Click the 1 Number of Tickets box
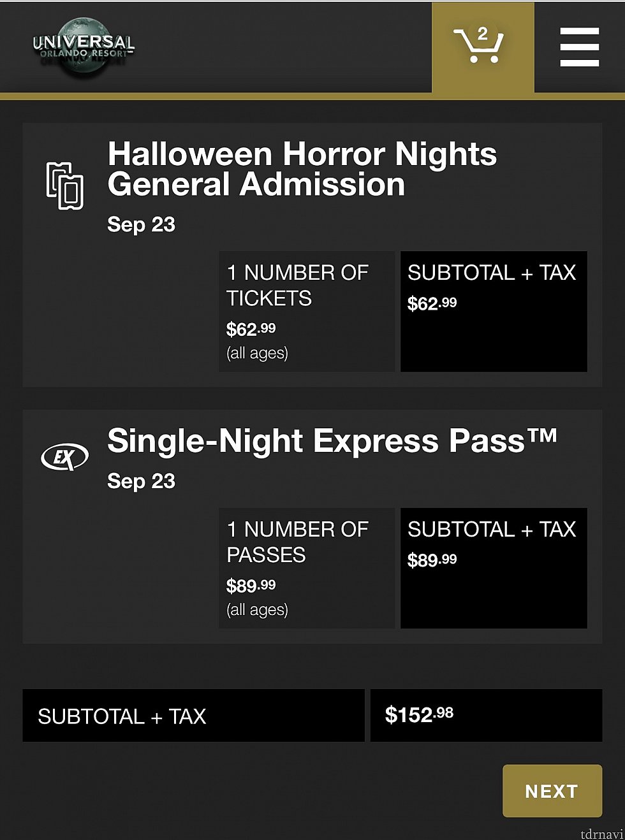Screen dimensions: 625x840 tap(307, 312)
